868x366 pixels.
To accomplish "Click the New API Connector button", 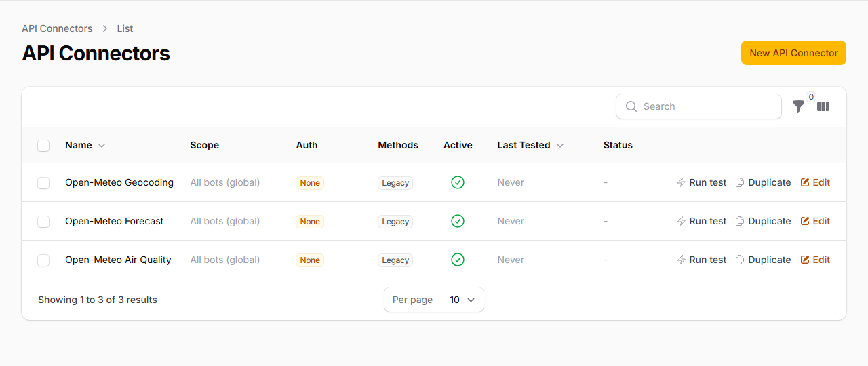I will tap(793, 53).
